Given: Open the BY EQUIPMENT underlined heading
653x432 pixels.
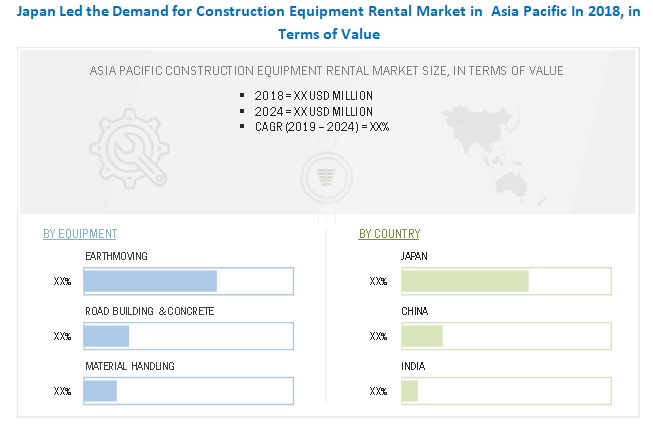Looking at the screenshot, I should pyautogui.click(x=80, y=234).
